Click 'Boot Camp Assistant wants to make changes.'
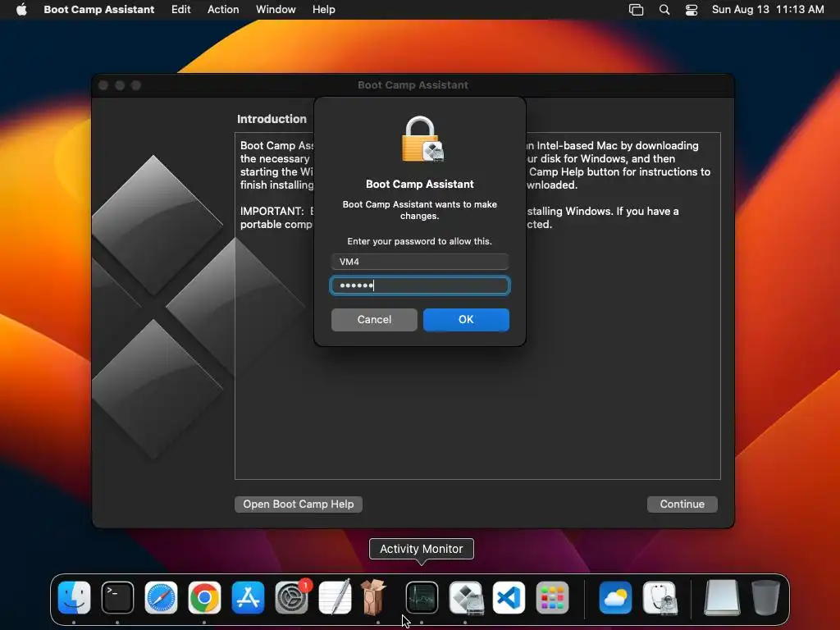This screenshot has width=840, height=630. [x=419, y=210]
